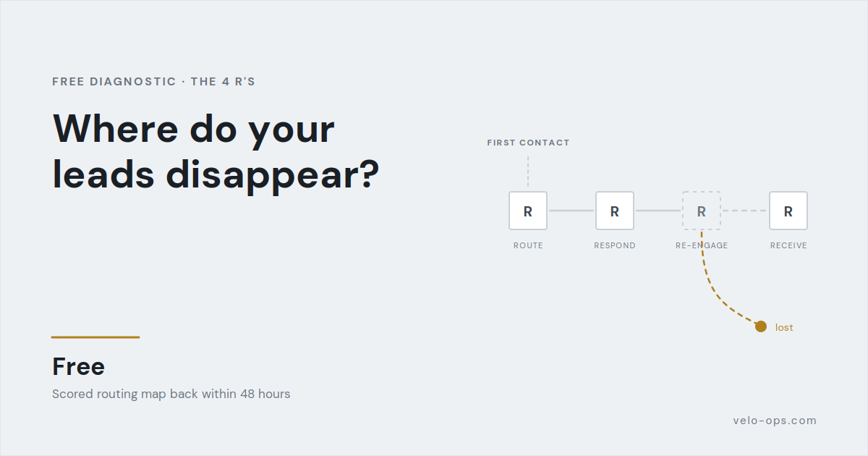
Task: Select the dashed Re-engage R box
Action: (x=702, y=211)
